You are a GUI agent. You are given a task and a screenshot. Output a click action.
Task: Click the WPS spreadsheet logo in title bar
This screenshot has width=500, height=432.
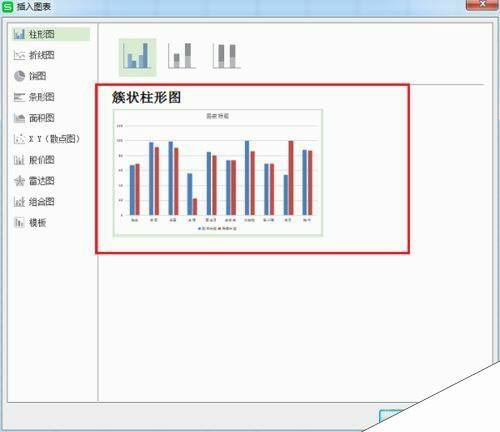click(x=7, y=7)
